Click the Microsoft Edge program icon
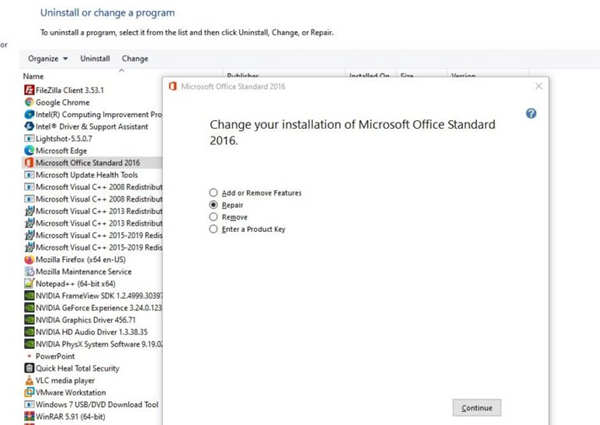Image resolution: width=600 pixels, height=425 pixels. (28, 150)
